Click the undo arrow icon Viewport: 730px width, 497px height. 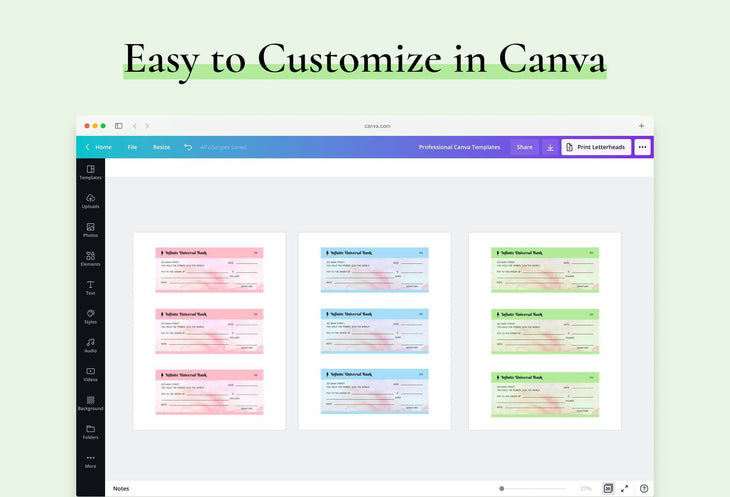click(187, 147)
